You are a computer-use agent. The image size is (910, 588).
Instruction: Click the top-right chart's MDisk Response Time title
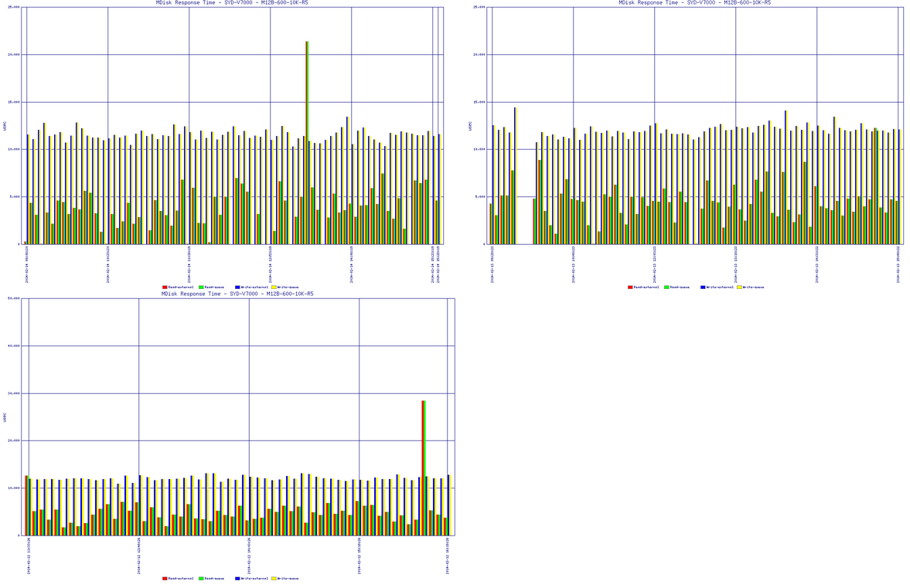[x=694, y=3]
